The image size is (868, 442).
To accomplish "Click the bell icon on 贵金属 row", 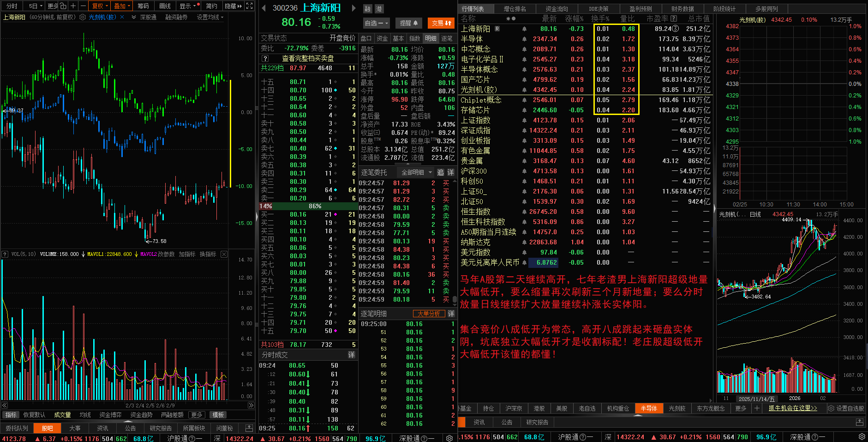I will coord(524,161).
